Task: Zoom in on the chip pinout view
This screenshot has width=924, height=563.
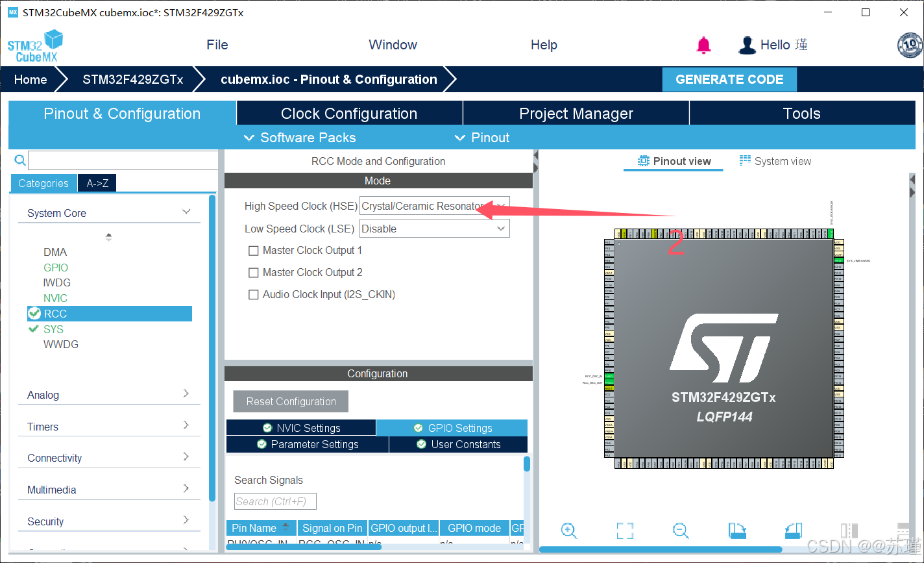Action: point(569,531)
